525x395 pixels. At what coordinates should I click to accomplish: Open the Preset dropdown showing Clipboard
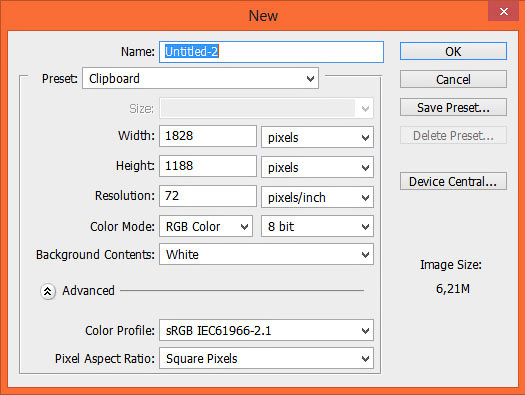tap(200, 79)
